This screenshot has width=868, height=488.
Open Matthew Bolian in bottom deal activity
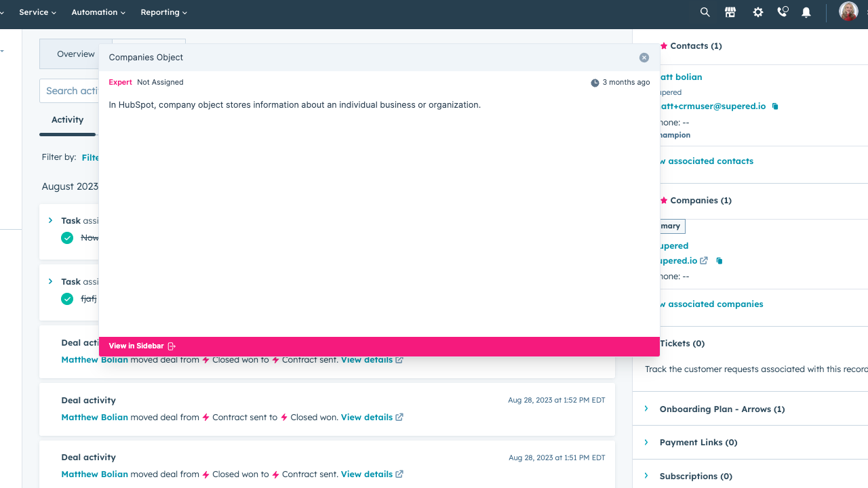tap(94, 474)
